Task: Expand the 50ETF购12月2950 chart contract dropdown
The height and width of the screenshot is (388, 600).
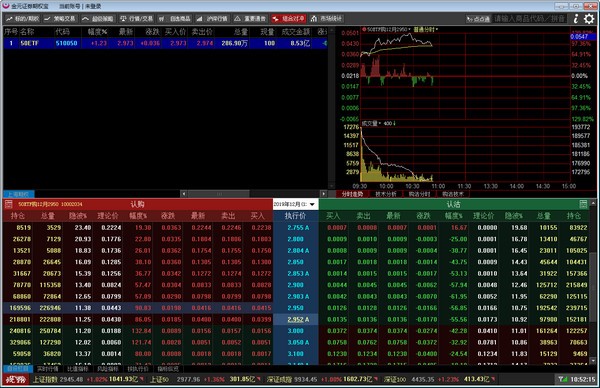Action: [386, 29]
